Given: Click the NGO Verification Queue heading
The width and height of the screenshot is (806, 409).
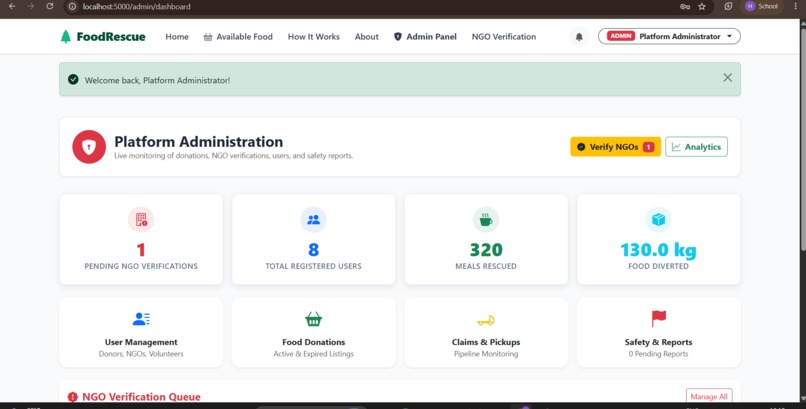Looking at the screenshot, I should tap(141, 397).
